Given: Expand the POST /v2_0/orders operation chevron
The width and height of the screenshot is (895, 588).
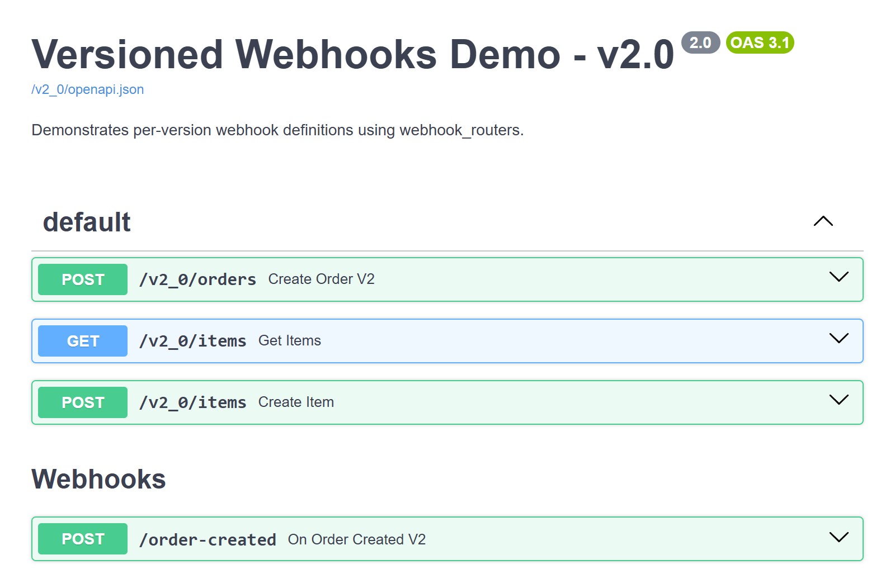Looking at the screenshot, I should tap(839, 277).
